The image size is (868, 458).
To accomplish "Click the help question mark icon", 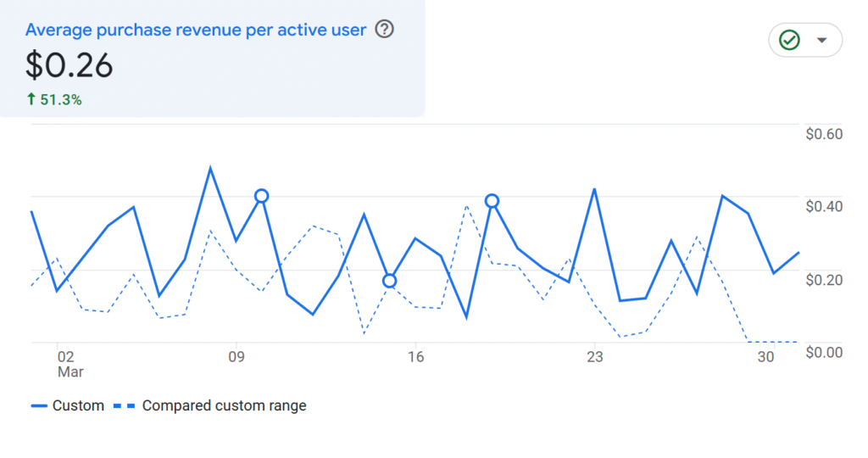I will 385,30.
